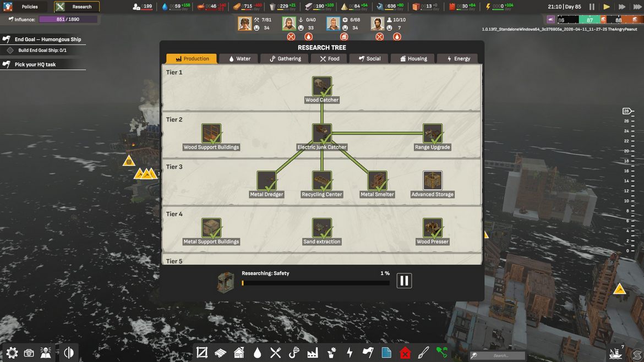This screenshot has width=644, height=362.
Task: Click the camera screenshot icon
Action: (x=29, y=353)
